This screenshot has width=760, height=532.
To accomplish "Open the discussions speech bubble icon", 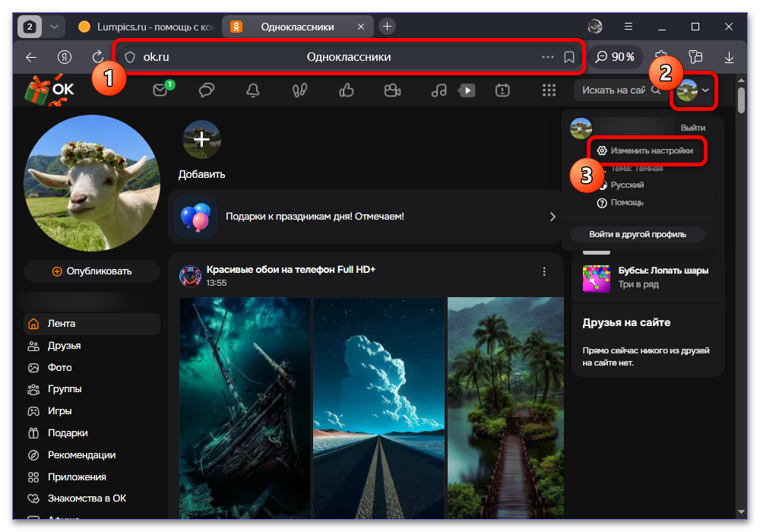I will (207, 90).
